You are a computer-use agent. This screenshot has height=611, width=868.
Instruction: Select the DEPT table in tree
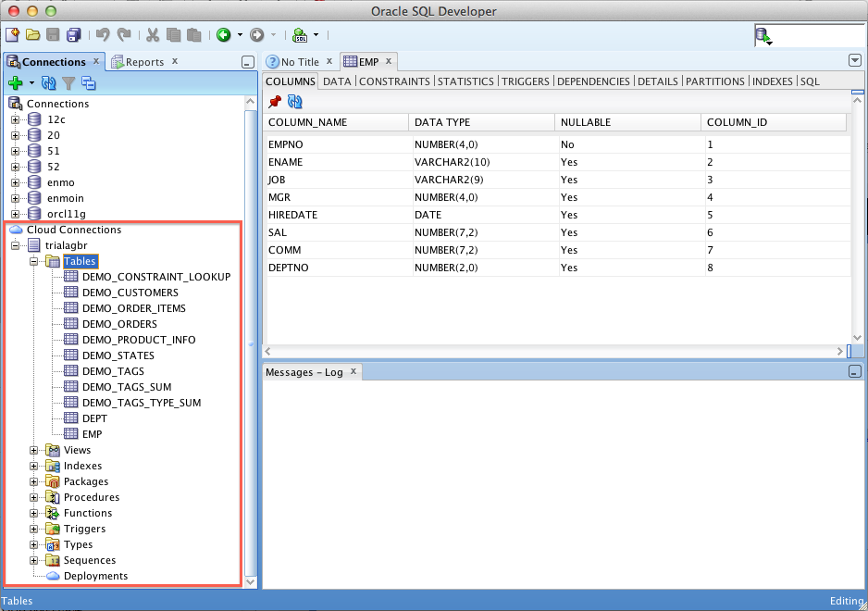click(94, 418)
